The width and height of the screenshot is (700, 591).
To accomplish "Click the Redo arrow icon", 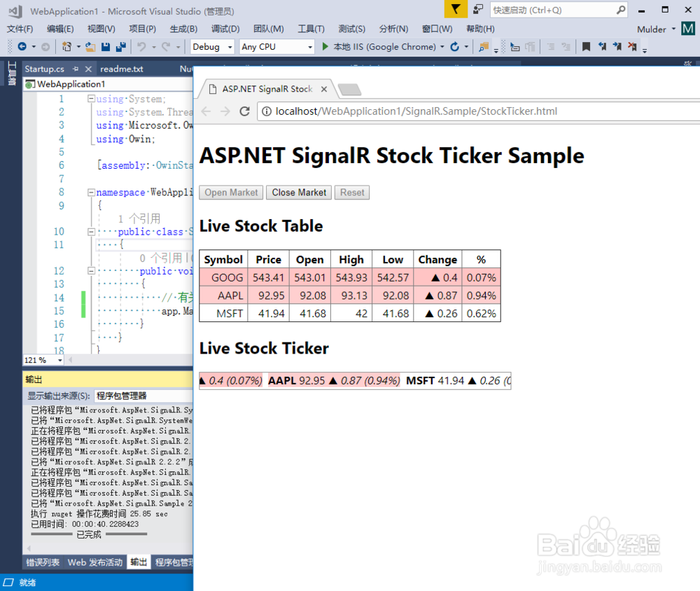I will [166, 46].
